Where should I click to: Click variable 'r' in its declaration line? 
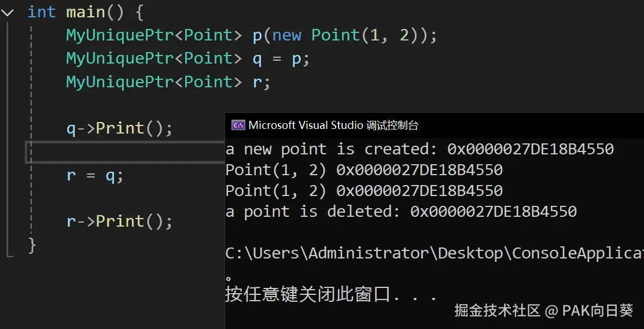click(257, 82)
